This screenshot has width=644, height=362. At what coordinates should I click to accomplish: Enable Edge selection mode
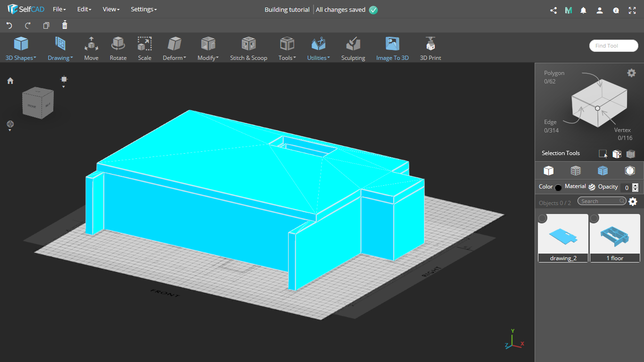click(550, 122)
